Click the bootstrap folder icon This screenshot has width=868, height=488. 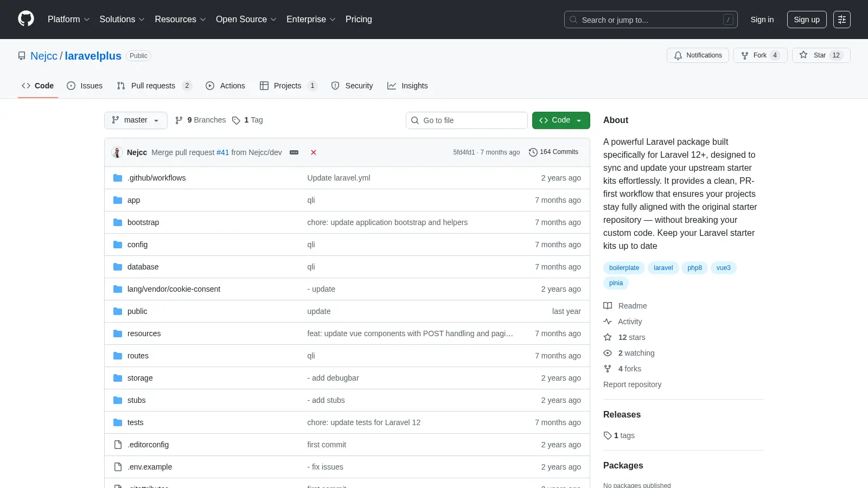point(118,222)
